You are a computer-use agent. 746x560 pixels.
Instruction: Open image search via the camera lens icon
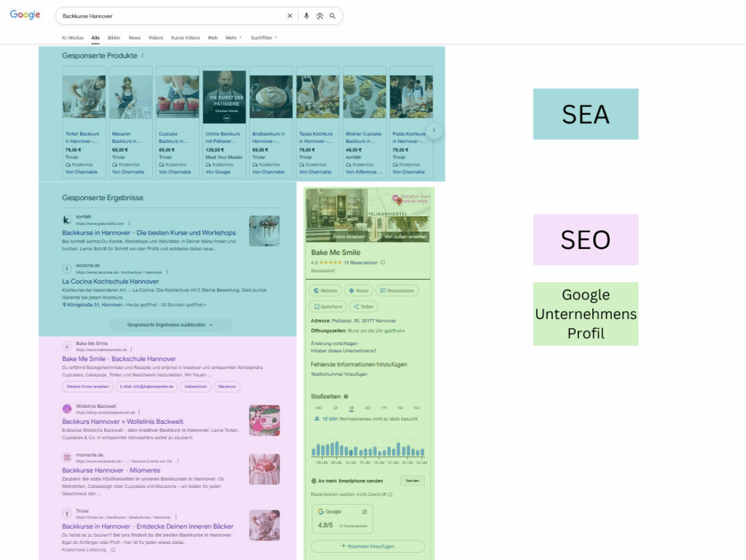(x=319, y=15)
